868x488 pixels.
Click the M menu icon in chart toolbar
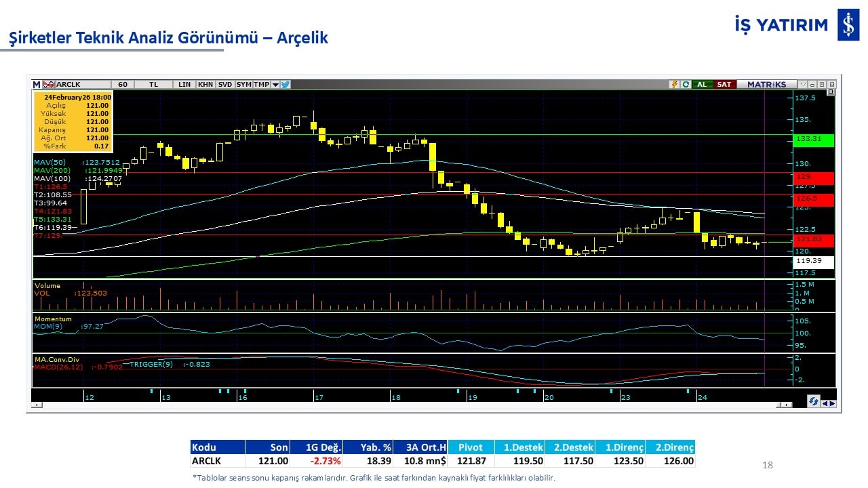tap(37, 85)
